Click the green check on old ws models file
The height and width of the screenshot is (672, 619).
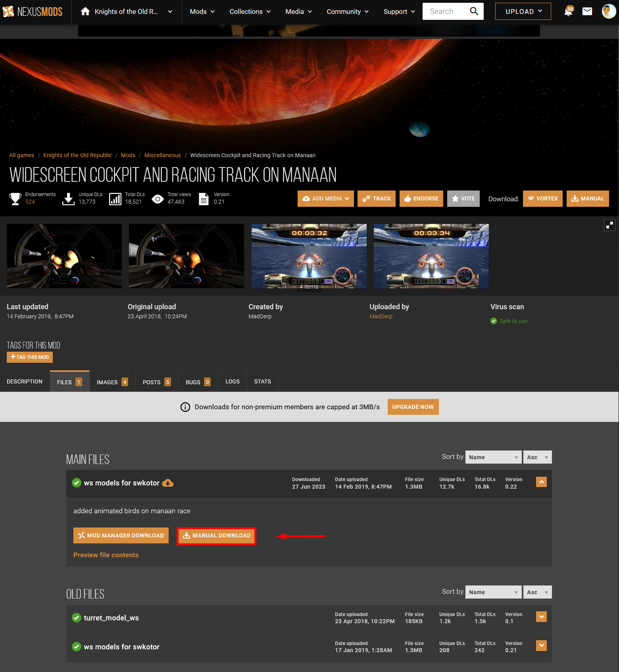(x=77, y=647)
